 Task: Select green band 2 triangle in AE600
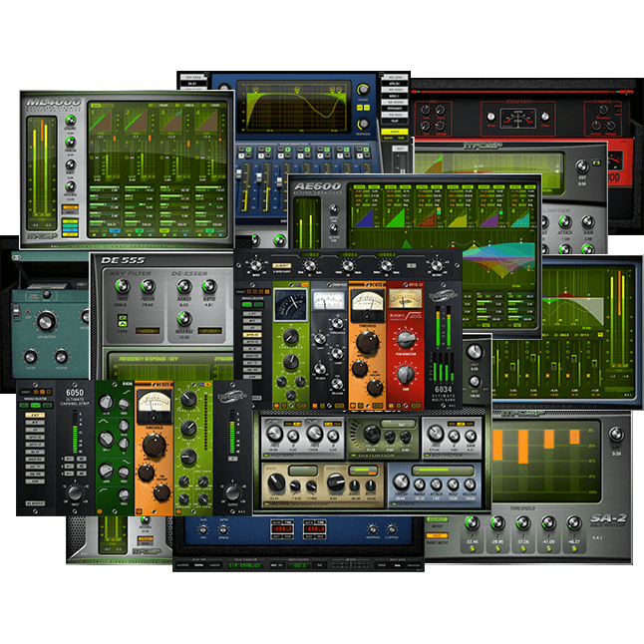[x=396, y=218]
